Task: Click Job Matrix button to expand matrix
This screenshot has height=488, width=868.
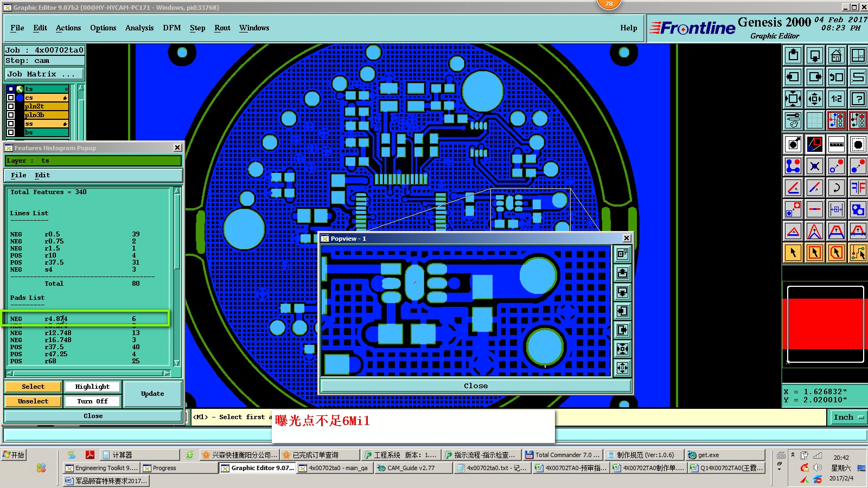Action: (44, 74)
